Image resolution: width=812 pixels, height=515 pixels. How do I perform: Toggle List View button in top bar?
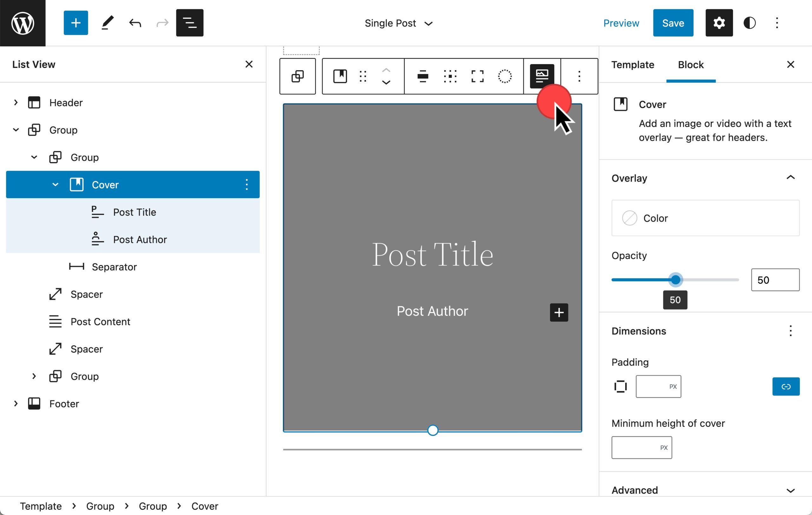[x=189, y=23]
